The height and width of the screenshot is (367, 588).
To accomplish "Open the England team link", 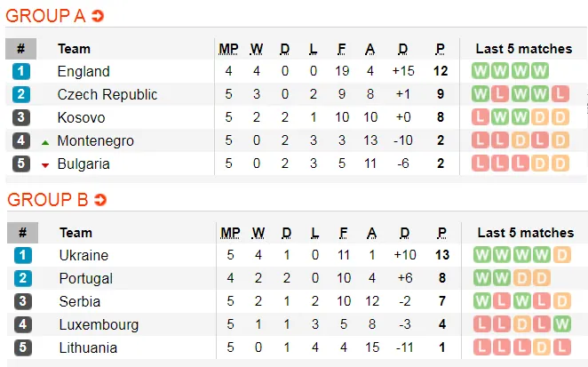I will click(x=83, y=71).
